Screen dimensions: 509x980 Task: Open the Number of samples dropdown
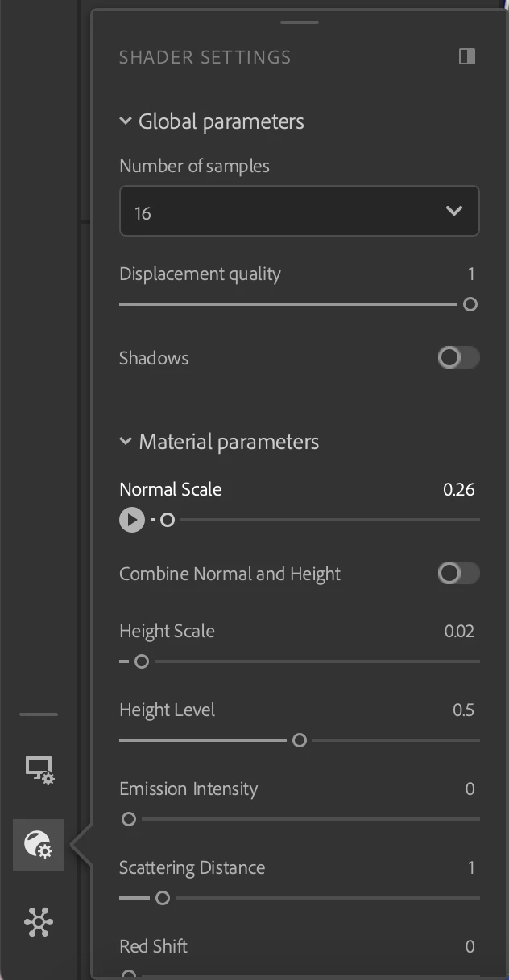pyautogui.click(x=299, y=212)
